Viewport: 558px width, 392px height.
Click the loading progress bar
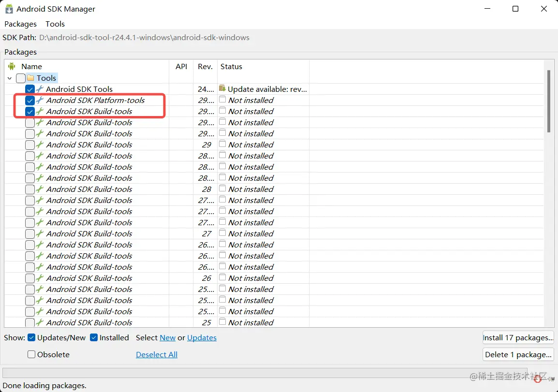click(x=265, y=373)
